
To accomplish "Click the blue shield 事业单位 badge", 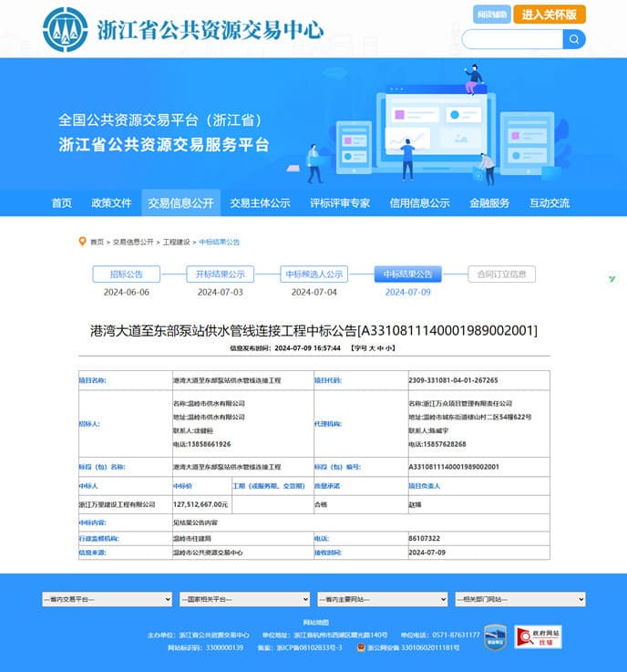I will pos(495,637).
